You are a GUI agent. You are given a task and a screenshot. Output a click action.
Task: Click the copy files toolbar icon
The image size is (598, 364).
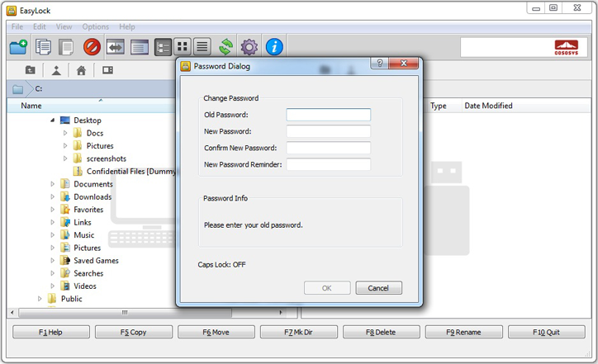(x=43, y=47)
